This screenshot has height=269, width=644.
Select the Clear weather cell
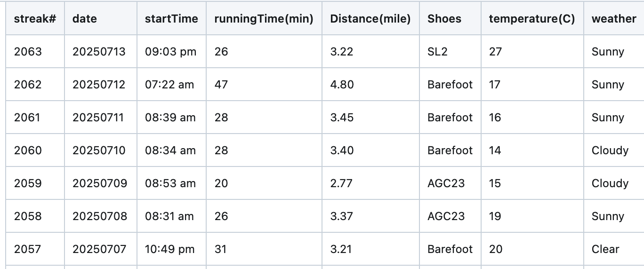[605, 249]
